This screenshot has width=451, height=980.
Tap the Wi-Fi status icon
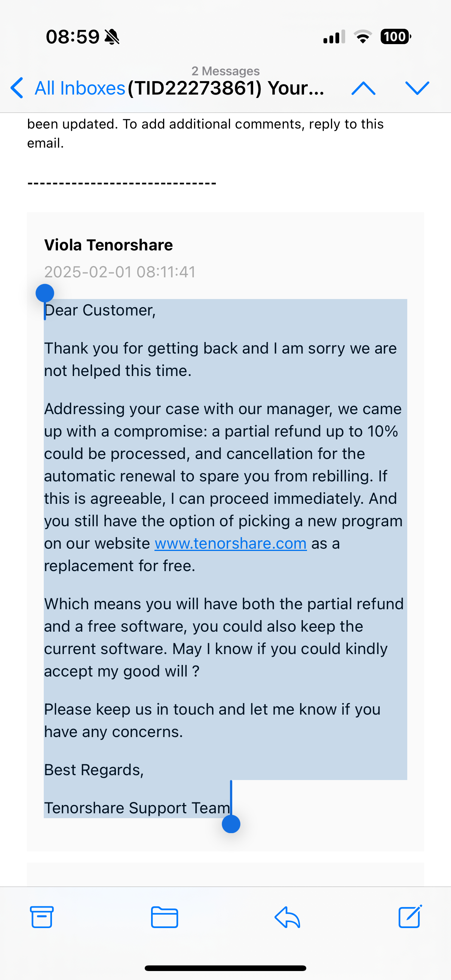[363, 37]
